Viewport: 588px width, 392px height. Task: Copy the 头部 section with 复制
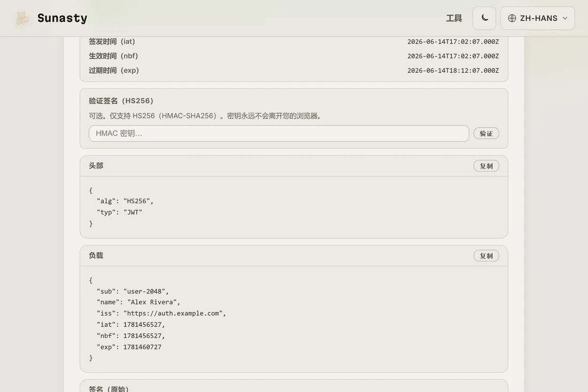point(486,166)
